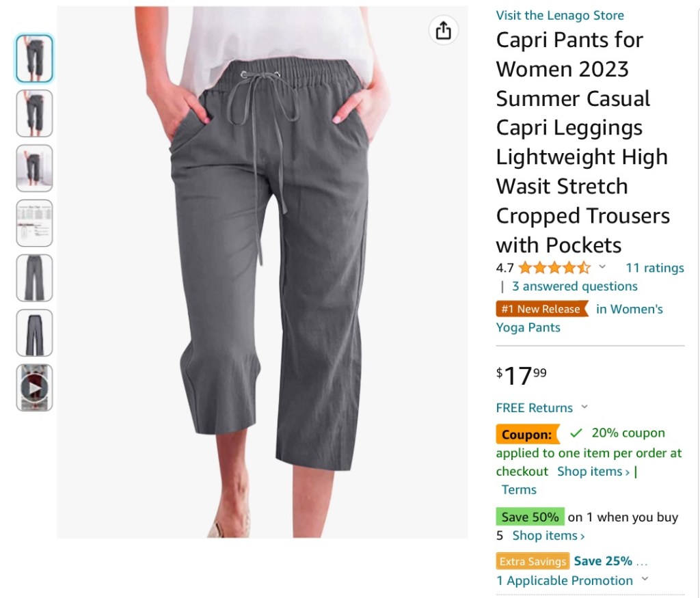Screen dimensions: 700x598
Task: Click the 20% coupon checkmark
Action: tap(576, 433)
